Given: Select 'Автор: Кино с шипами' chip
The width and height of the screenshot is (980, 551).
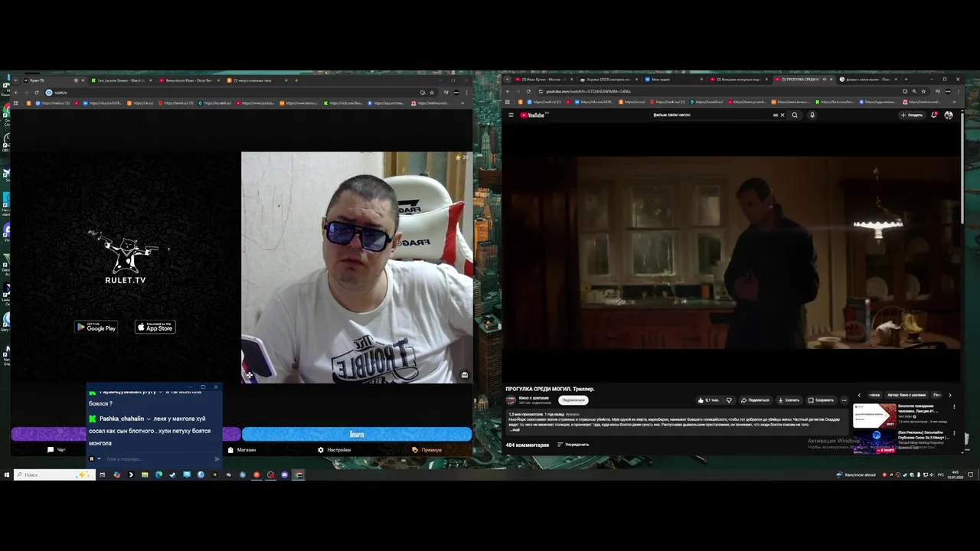Looking at the screenshot, I should (x=906, y=395).
